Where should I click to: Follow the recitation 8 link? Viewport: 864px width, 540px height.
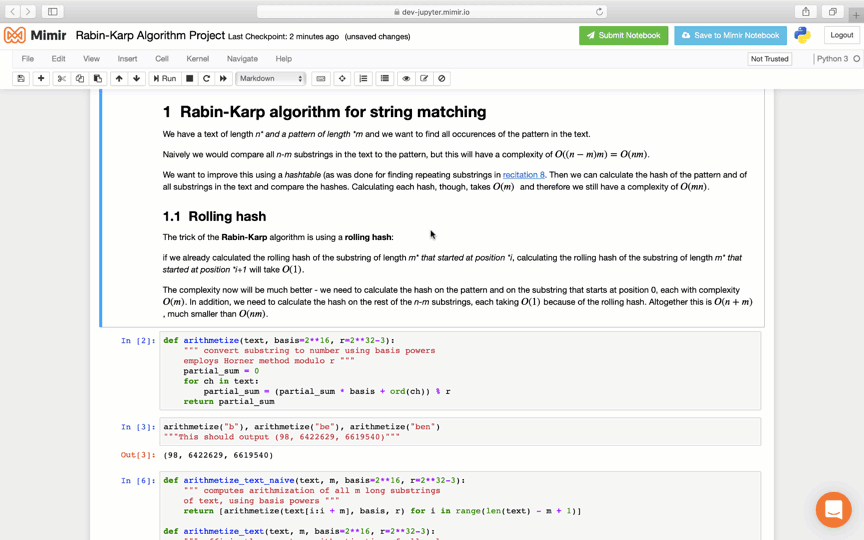coord(523,175)
